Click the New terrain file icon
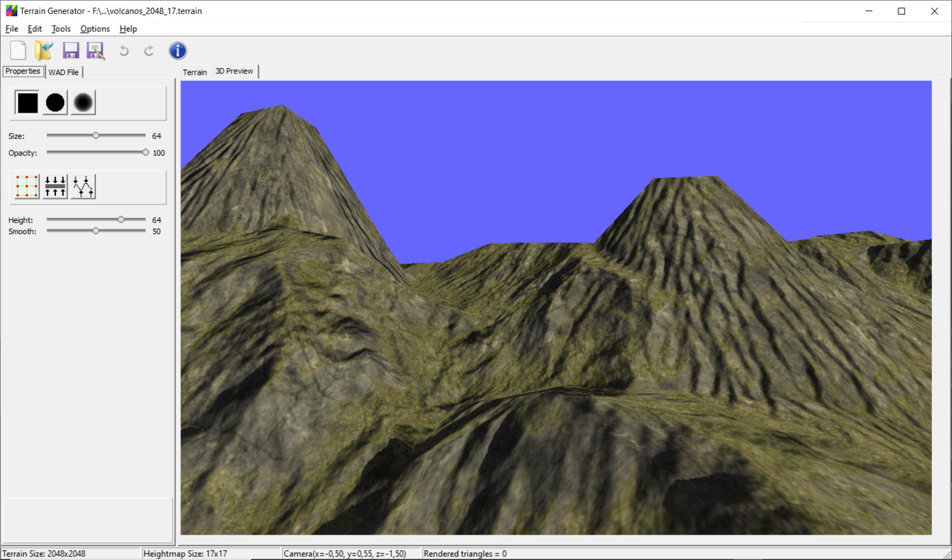The width and height of the screenshot is (952, 560). [x=19, y=51]
